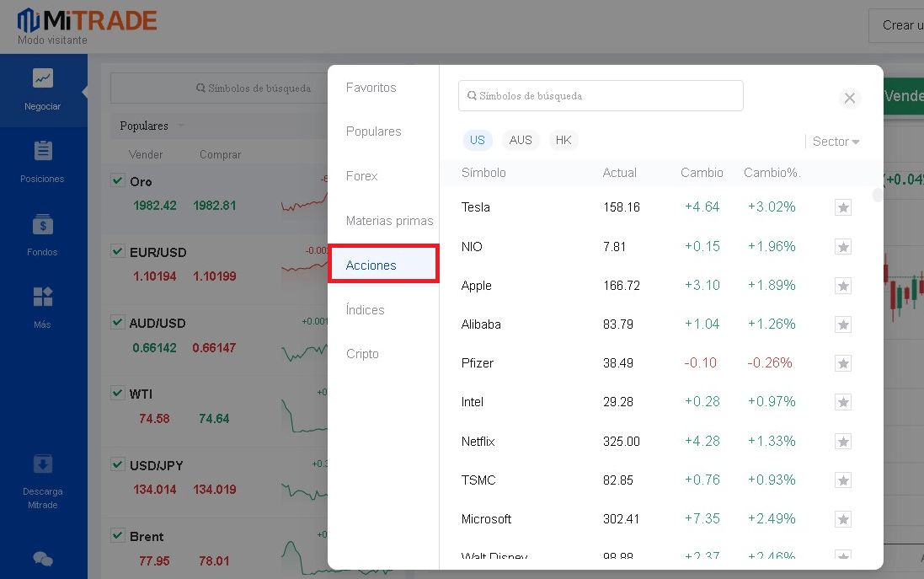Open the Más grid icon
This screenshot has height=579, width=924.
pyautogui.click(x=42, y=297)
